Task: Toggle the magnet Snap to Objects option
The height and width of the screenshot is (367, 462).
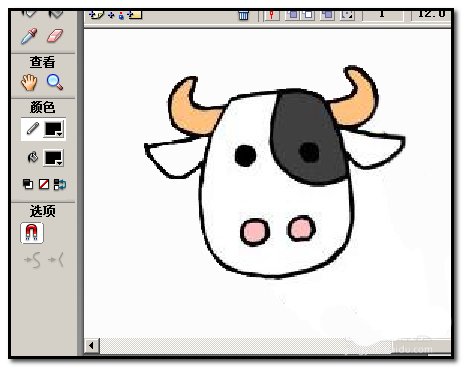Action: [x=32, y=233]
